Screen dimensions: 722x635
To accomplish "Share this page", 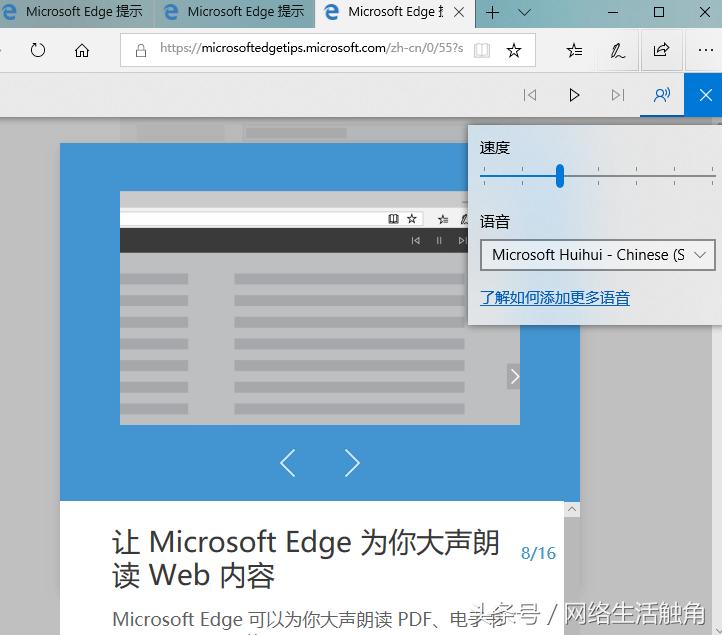I will click(661, 50).
